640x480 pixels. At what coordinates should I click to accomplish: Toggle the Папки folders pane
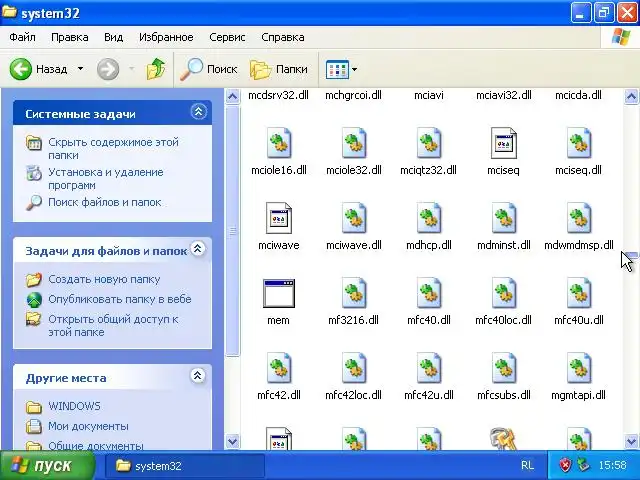[x=279, y=69]
